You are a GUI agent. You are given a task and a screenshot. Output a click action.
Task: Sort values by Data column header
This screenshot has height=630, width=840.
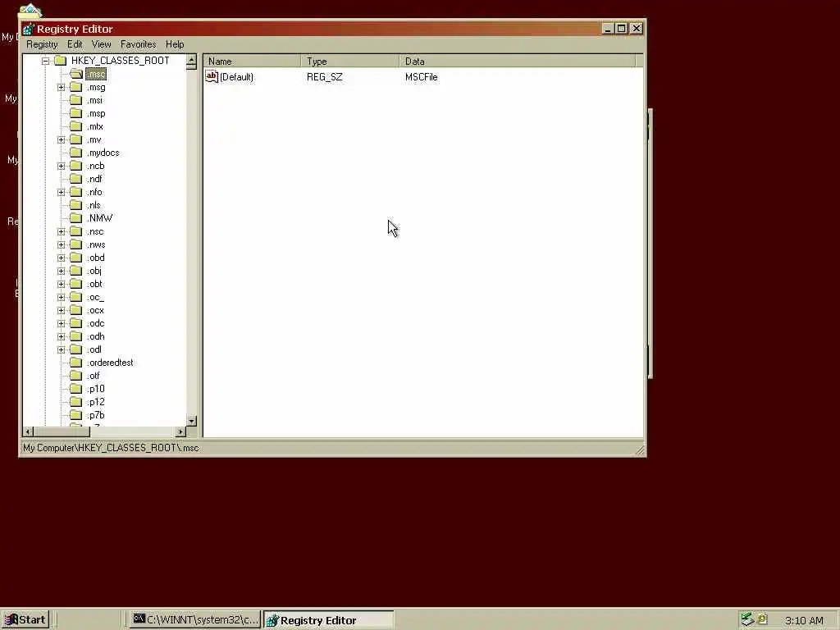518,61
